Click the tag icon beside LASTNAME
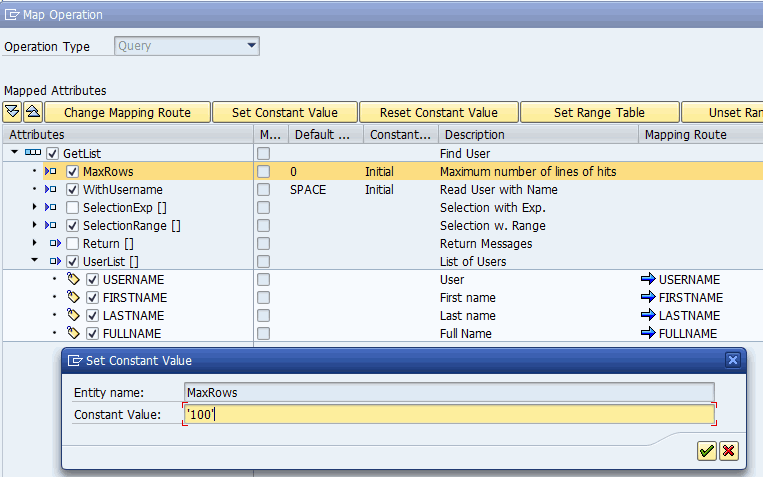Image resolution: width=763 pixels, height=477 pixels. (73, 315)
